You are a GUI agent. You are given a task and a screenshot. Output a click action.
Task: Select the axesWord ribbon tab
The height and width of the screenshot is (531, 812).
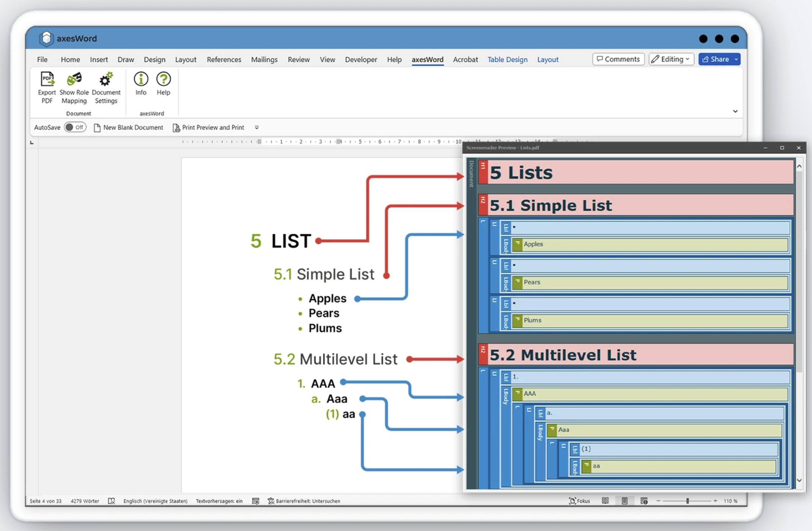427,60
